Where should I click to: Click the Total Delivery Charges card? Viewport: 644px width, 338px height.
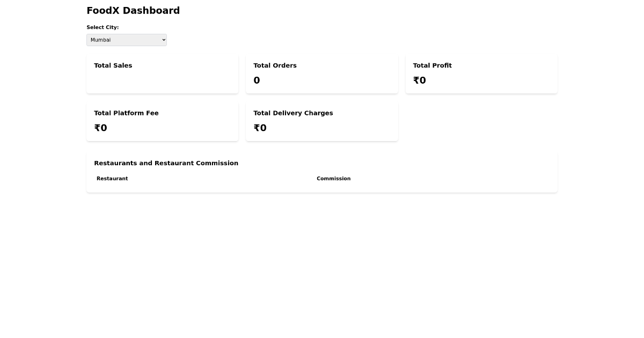[322, 121]
